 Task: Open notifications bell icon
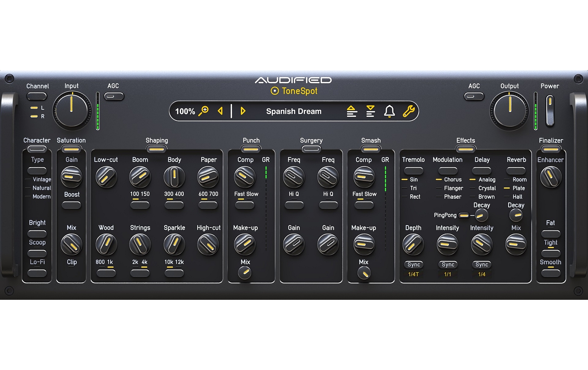pos(389,111)
